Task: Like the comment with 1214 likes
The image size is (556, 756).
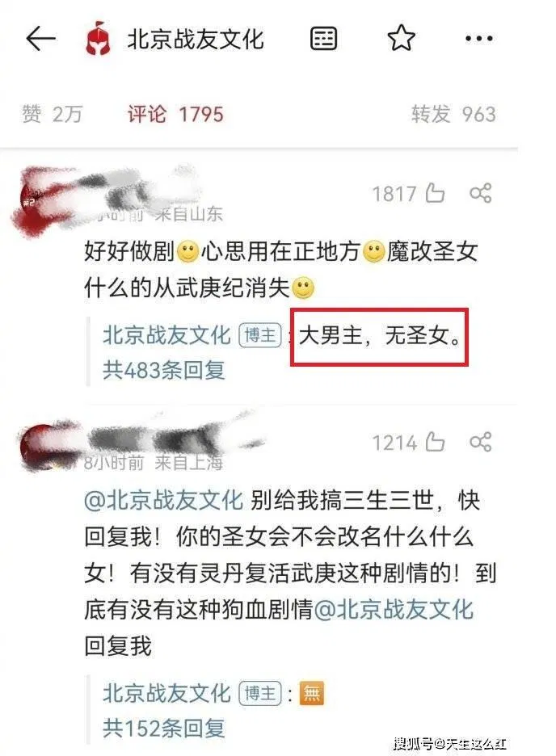Action: [x=435, y=442]
